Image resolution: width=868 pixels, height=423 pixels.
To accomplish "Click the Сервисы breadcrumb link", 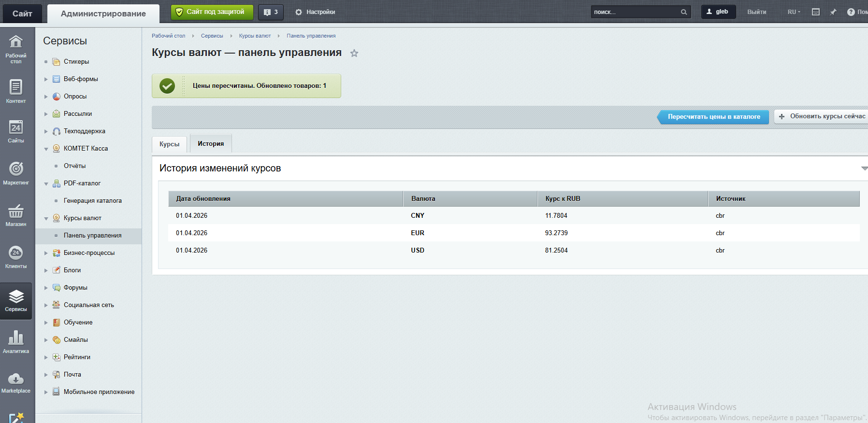I will 212,36.
